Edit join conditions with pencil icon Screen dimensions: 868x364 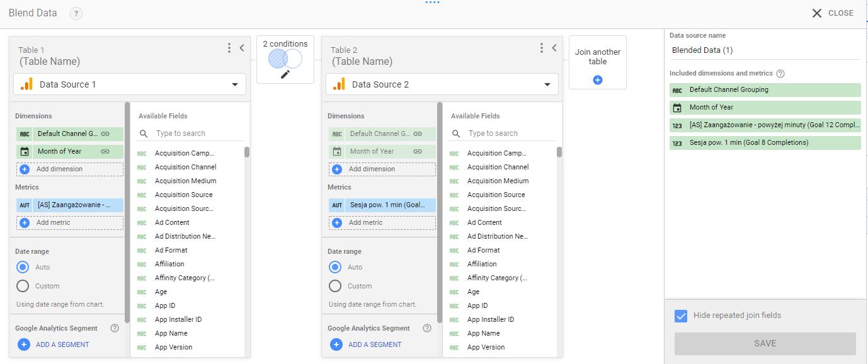click(x=285, y=74)
